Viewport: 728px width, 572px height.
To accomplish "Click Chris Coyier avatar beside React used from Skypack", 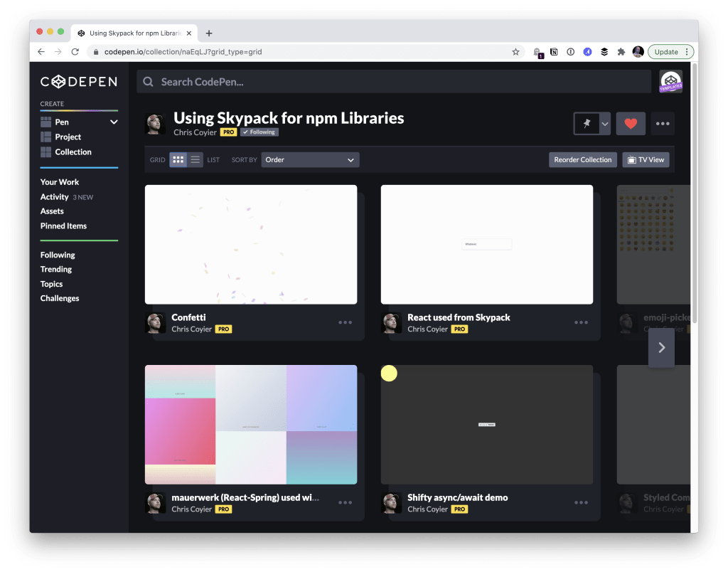I will click(392, 323).
